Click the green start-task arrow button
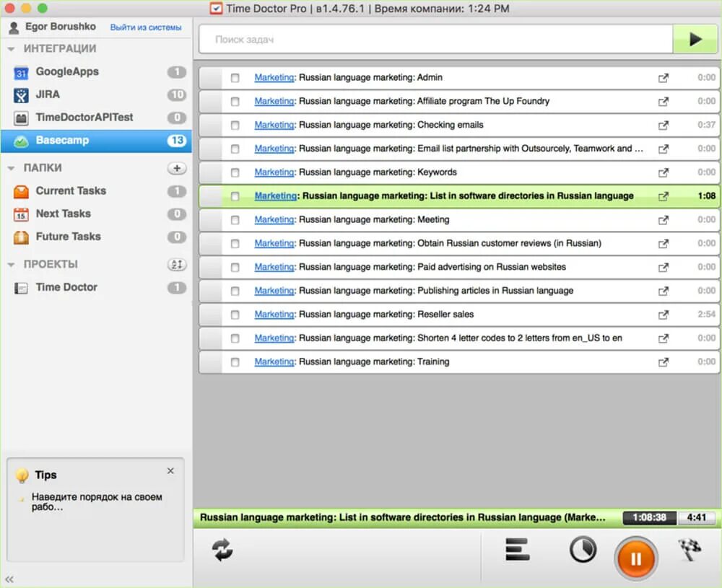 (x=695, y=40)
